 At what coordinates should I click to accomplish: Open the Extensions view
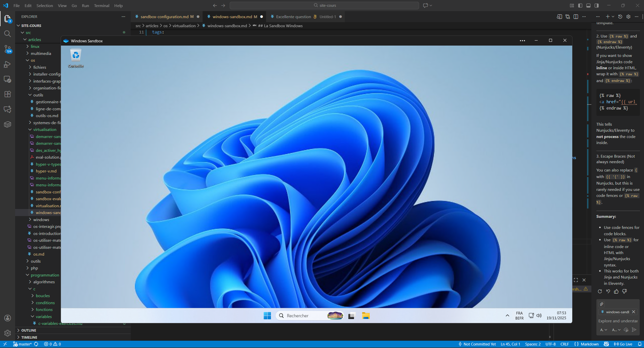tap(7, 94)
